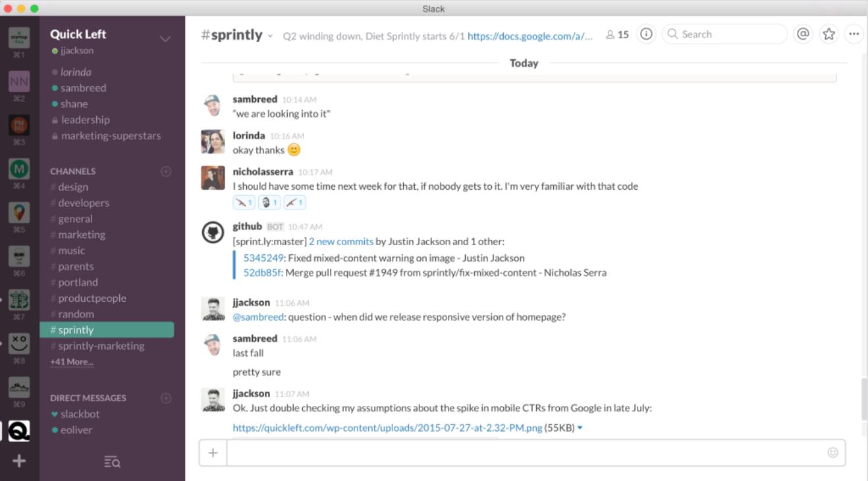Open the "2 new commits" link
Image resolution: width=868 pixels, height=481 pixels.
340,242
